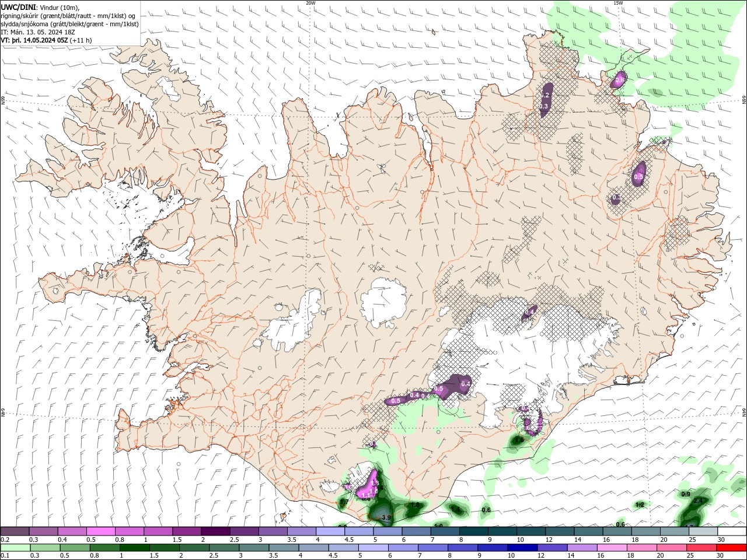Click the pink rain-scale swatch labeled 18
The height and width of the screenshot is (560, 747).
642,548
